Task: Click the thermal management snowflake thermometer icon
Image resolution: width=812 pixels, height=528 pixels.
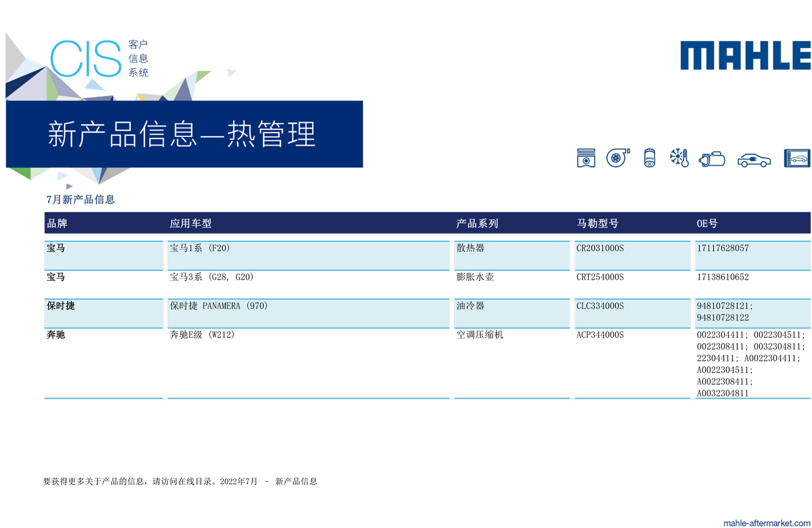Action: 679,158
